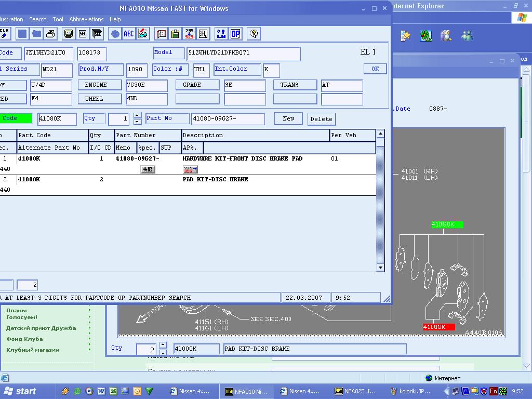Click the GRADE value field SE
This screenshot has height=399, width=532.
click(245, 85)
